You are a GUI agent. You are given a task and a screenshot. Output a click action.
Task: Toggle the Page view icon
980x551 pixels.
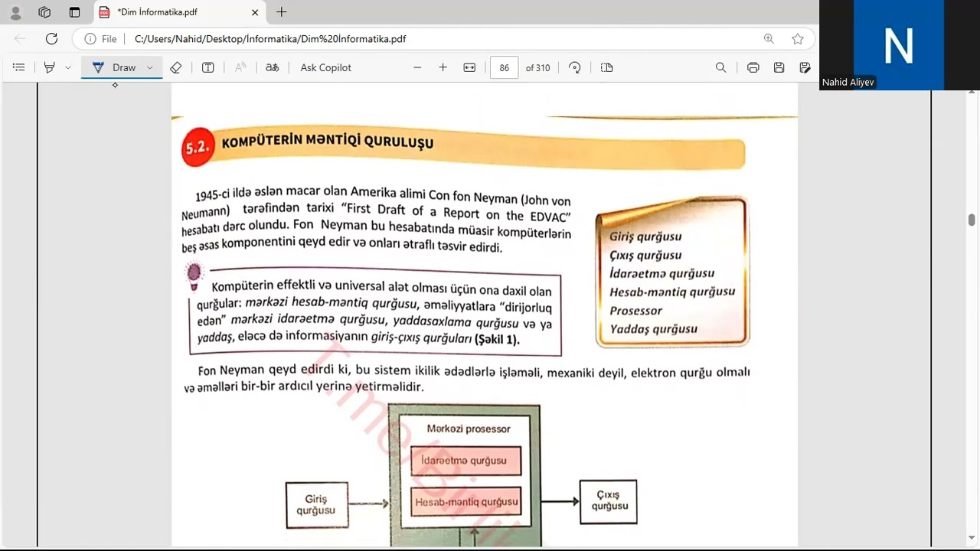(x=607, y=67)
